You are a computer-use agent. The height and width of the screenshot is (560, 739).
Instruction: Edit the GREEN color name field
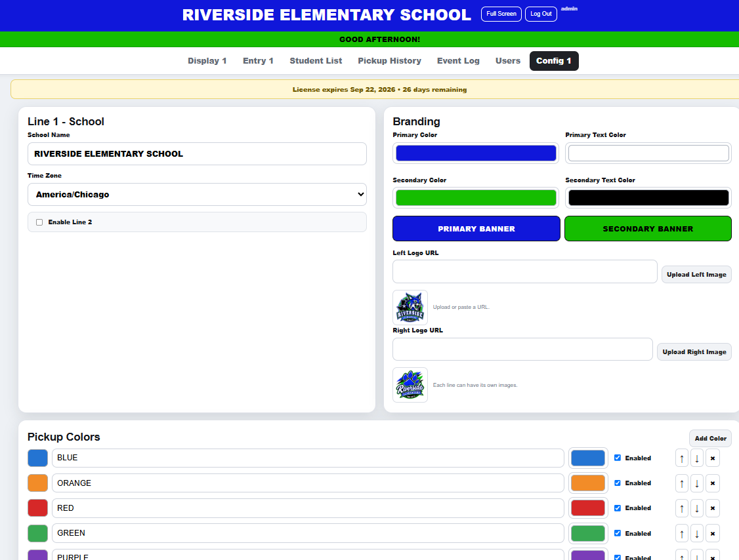pyautogui.click(x=308, y=533)
